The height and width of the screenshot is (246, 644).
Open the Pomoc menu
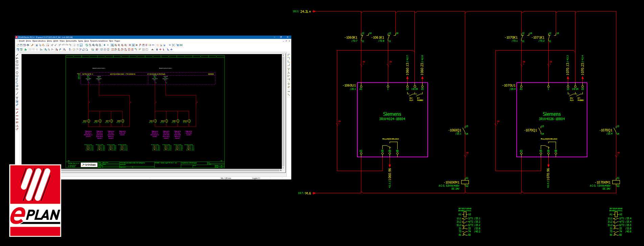117,41
